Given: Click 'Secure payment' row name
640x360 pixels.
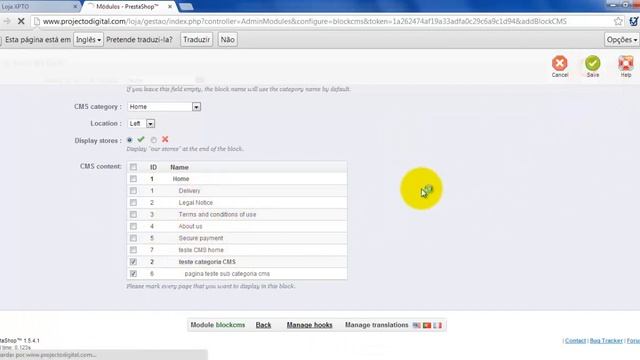Looking at the screenshot, I should [201, 238].
